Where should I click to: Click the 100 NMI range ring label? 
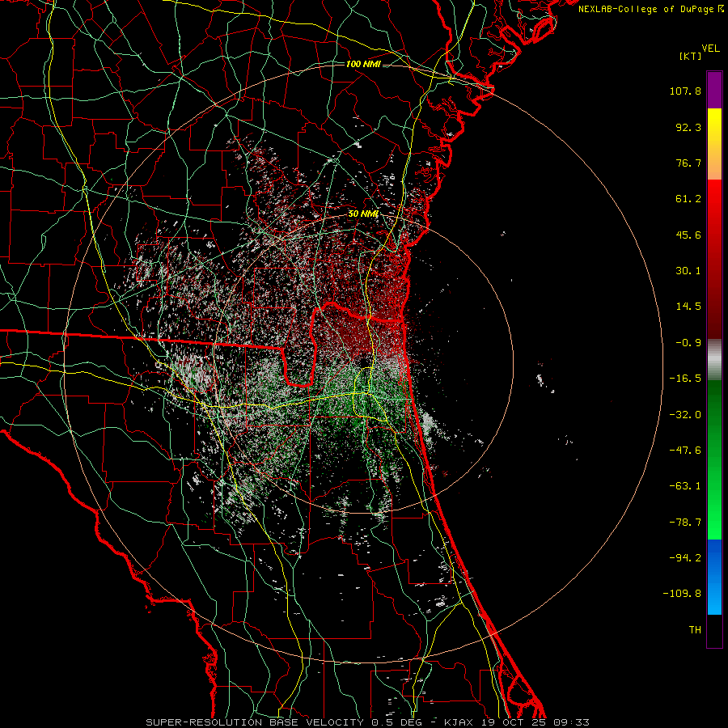point(363,64)
